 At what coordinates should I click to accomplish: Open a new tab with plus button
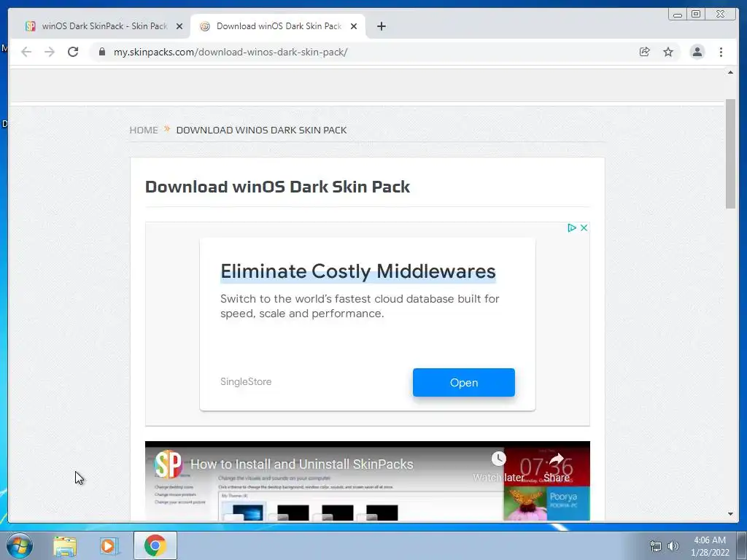(x=381, y=26)
